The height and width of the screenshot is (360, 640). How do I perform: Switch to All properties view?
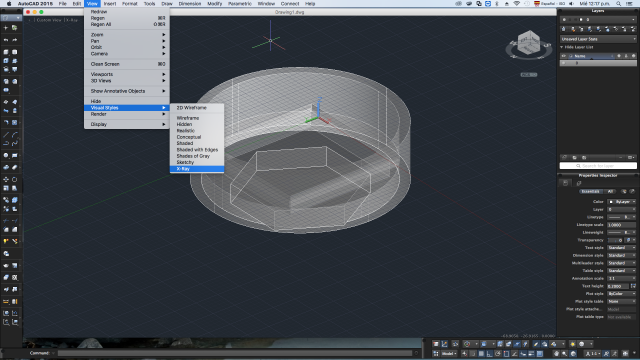click(610, 191)
